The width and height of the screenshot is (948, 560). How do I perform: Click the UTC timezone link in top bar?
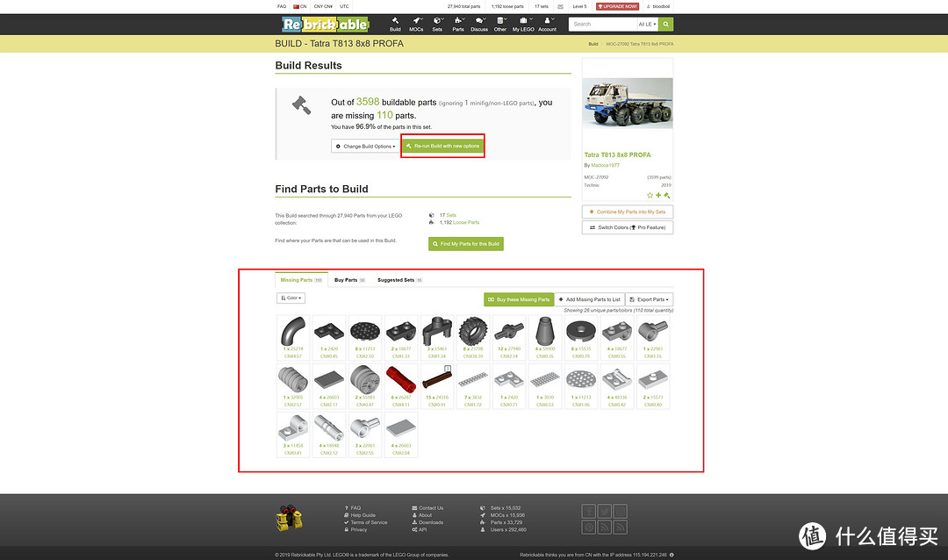pyautogui.click(x=344, y=7)
